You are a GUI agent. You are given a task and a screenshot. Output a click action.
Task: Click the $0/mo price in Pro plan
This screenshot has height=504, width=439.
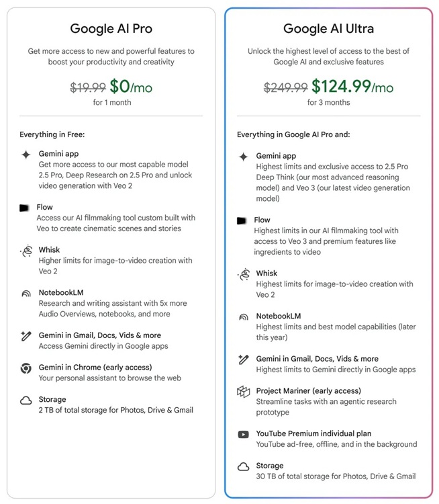130,87
